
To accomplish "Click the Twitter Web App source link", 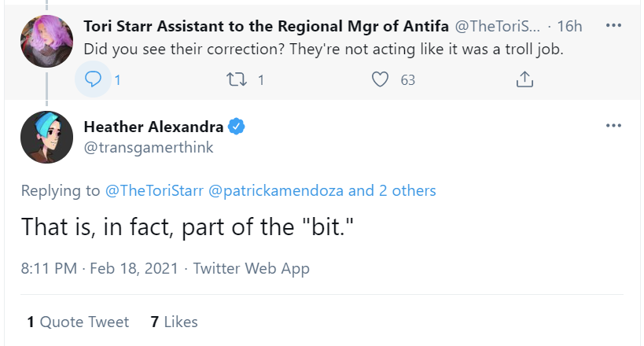I will (251, 269).
